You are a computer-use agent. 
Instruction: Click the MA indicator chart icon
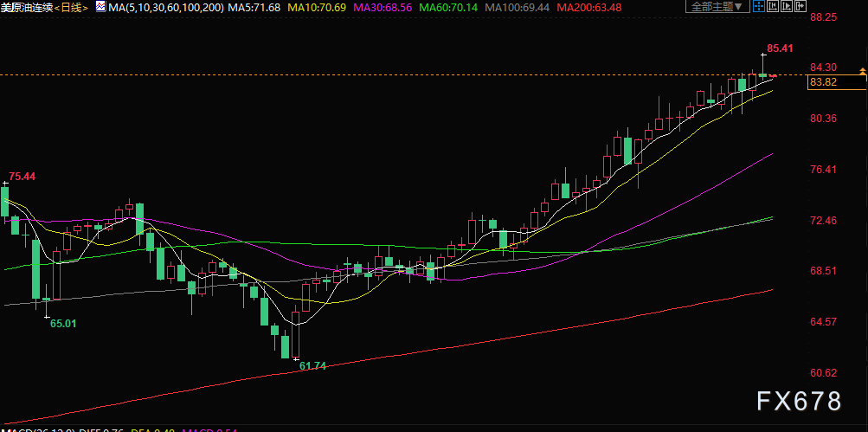[x=100, y=7]
